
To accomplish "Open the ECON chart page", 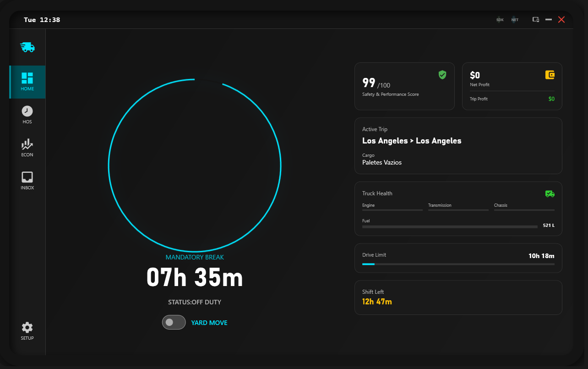I will pos(27,148).
